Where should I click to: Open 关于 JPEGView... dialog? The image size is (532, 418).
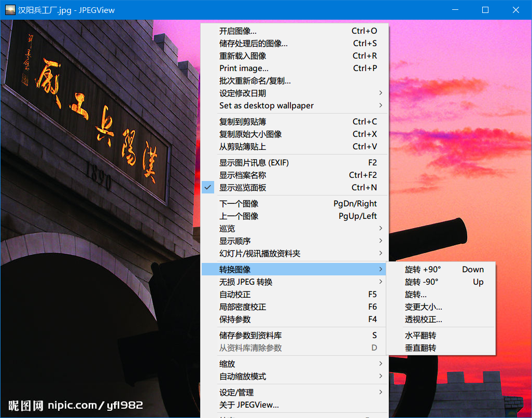click(x=249, y=405)
